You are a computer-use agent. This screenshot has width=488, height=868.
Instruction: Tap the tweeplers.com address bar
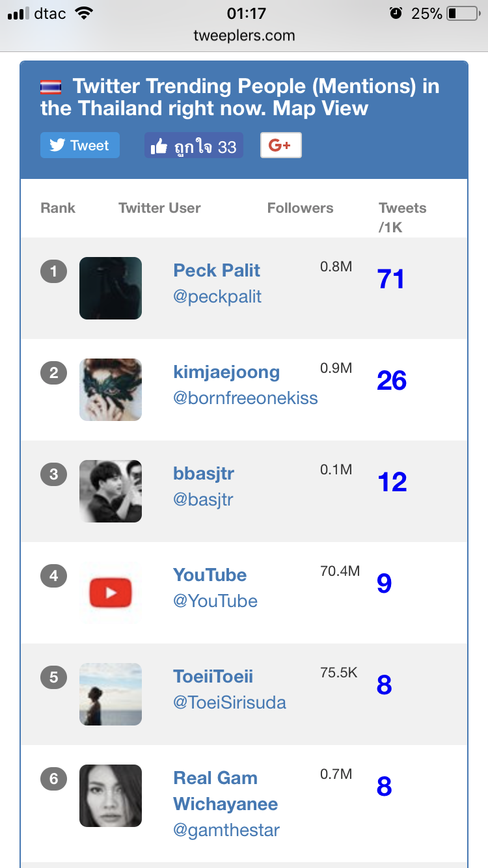244,36
